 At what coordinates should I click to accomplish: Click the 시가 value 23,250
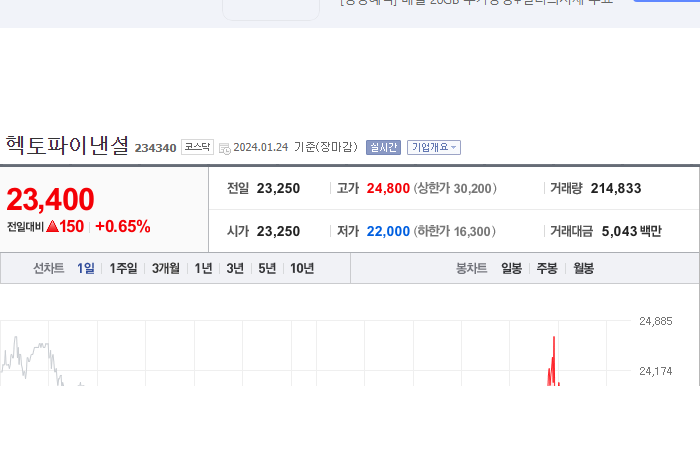(x=278, y=231)
